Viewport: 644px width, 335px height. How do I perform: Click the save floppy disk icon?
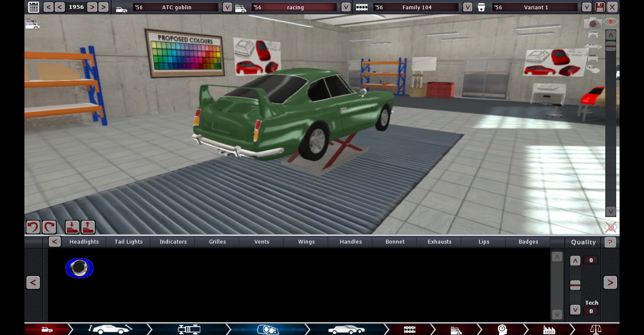coord(600,7)
